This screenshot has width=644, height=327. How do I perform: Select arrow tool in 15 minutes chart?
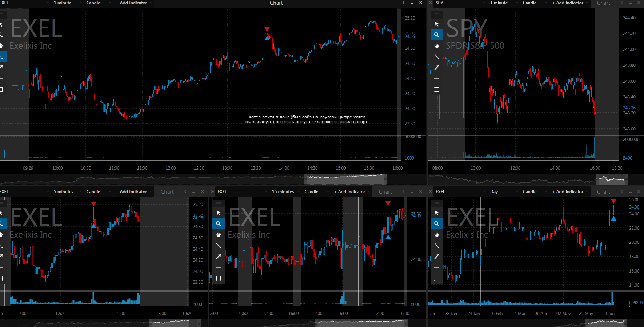coord(219,257)
